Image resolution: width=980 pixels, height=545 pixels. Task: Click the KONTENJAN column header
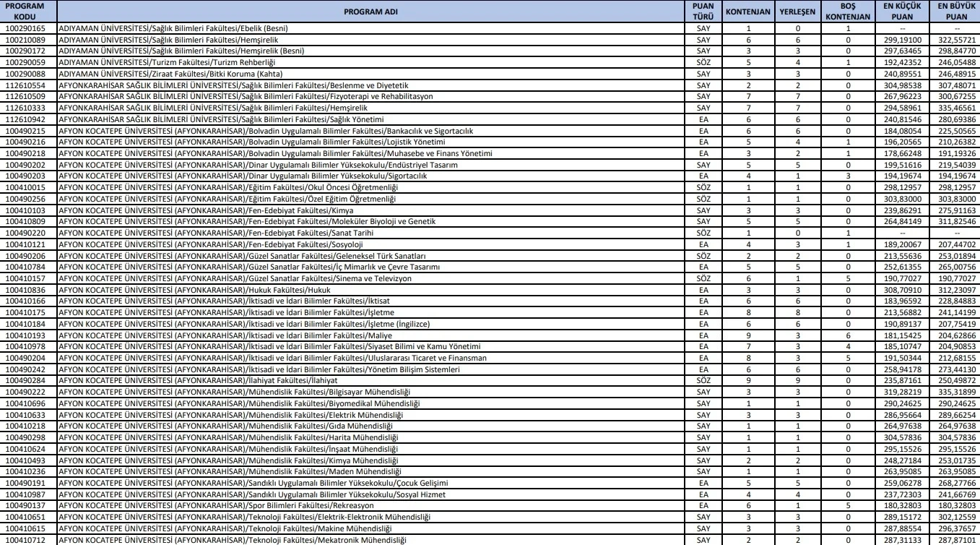pyautogui.click(x=748, y=12)
